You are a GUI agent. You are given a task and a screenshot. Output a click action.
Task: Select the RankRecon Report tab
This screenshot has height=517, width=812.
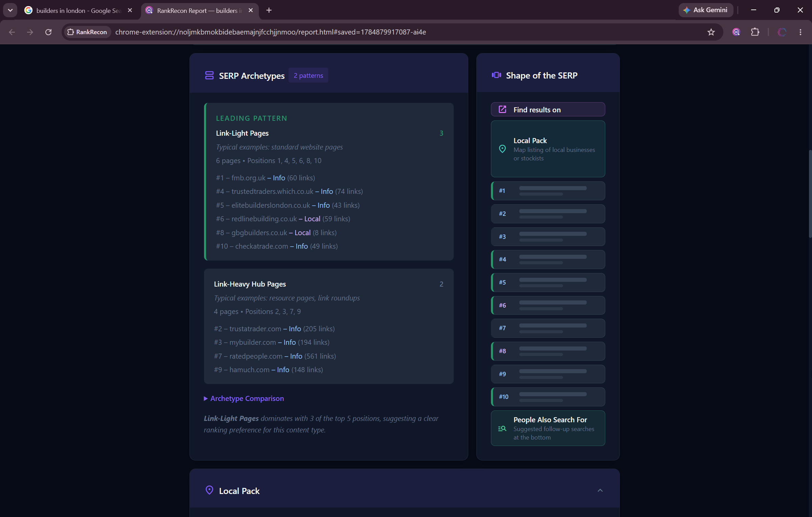[200, 10]
